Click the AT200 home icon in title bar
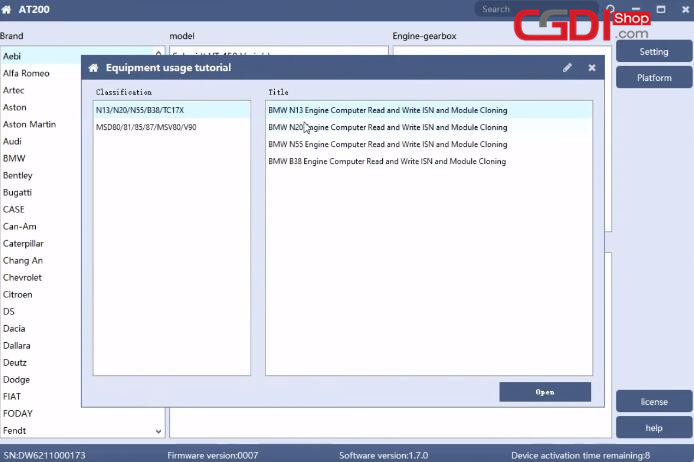Viewport: 694px width, 462px height. 7,9
